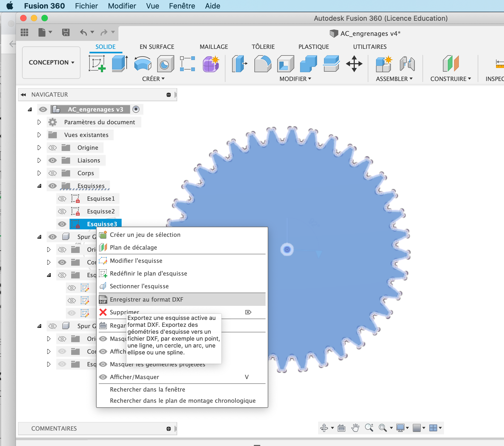Select the Pan hand tool
Viewport: 504px width, 446px height.
pos(355,428)
